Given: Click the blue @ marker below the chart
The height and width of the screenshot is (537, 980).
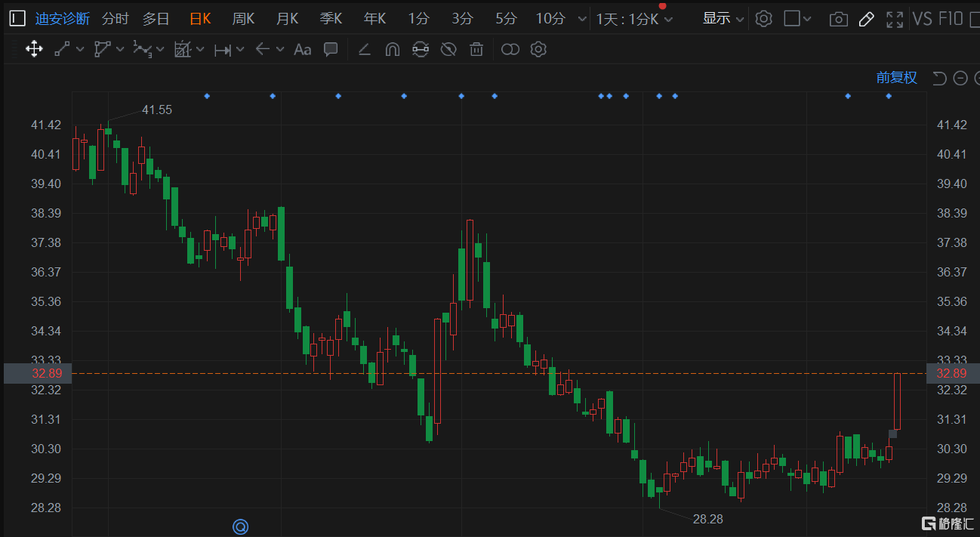Looking at the screenshot, I should pyautogui.click(x=241, y=526).
